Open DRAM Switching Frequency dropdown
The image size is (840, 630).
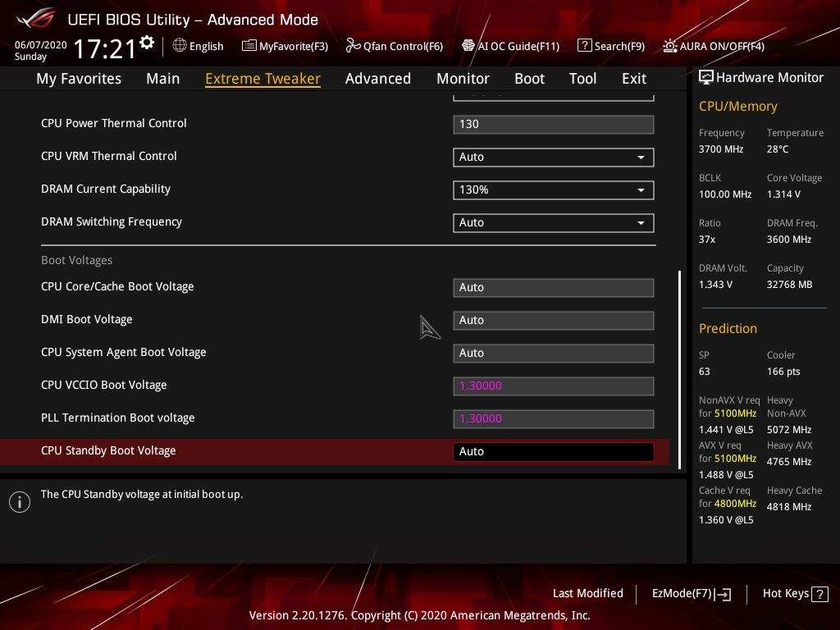point(554,222)
